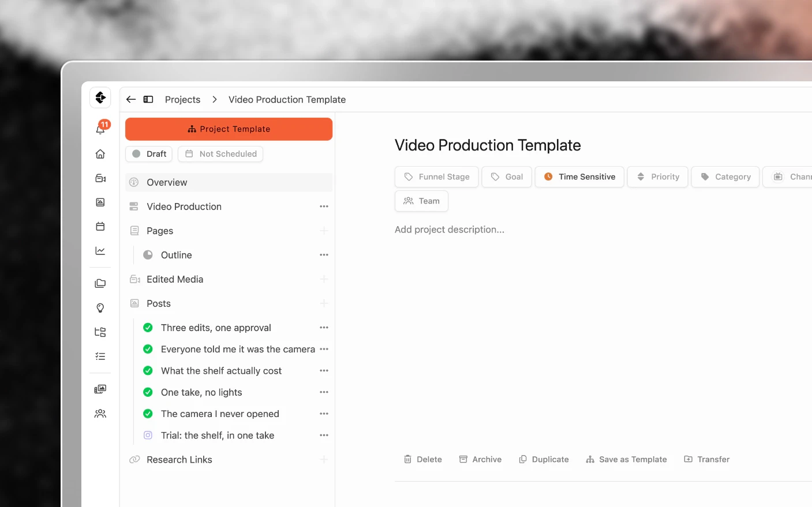Viewport: 812px width, 507px height.
Task: Click the orange Project Template button
Action: coord(229,129)
